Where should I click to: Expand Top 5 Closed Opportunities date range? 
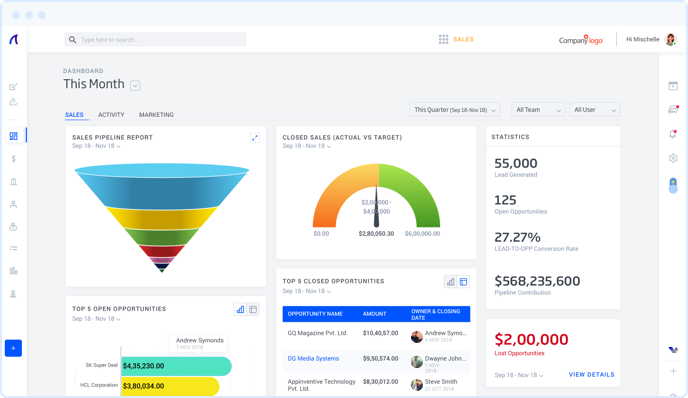click(x=306, y=291)
